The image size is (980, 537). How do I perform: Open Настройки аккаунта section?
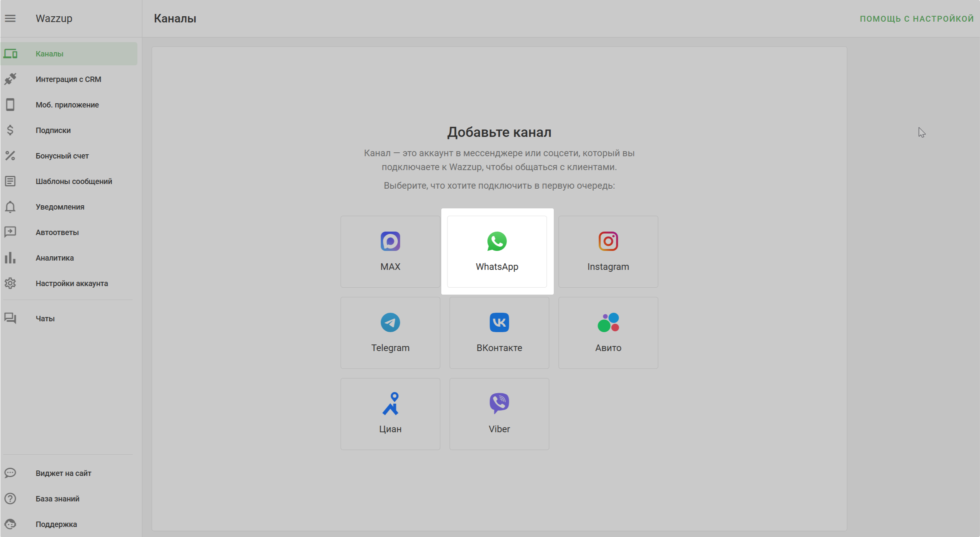69,283
